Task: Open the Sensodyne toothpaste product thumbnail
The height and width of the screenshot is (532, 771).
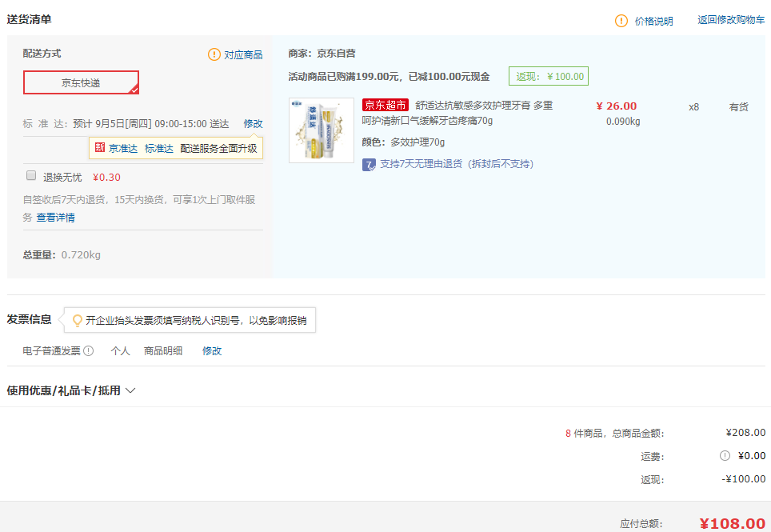Action: [321, 130]
